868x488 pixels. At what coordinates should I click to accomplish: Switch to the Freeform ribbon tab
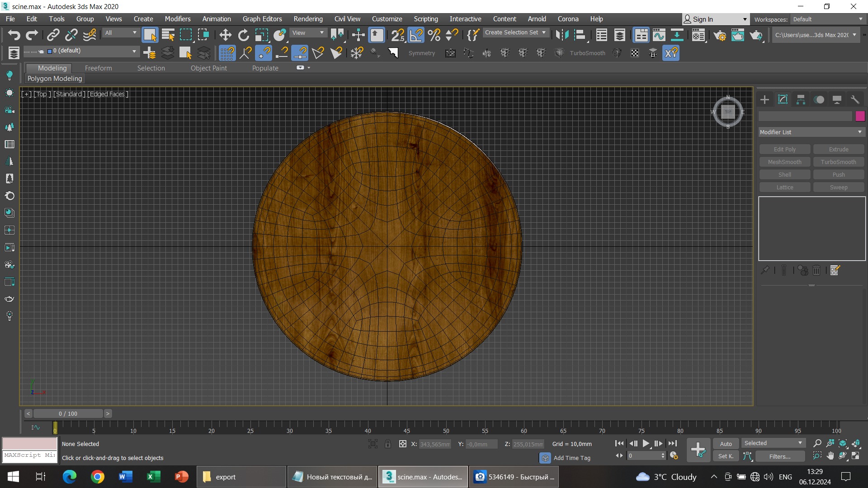pos(98,68)
